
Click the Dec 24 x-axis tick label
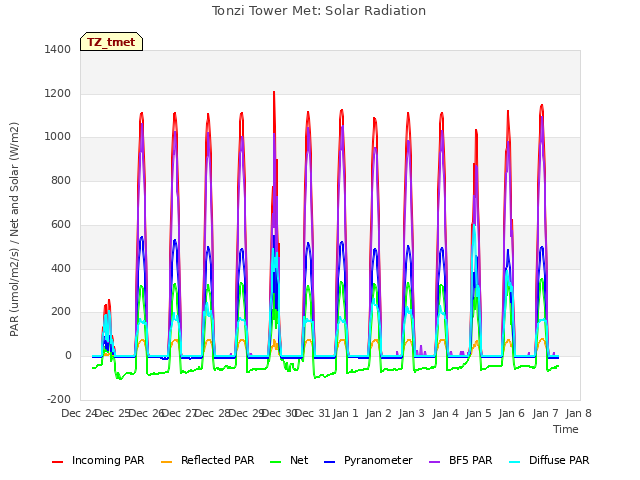tap(79, 413)
